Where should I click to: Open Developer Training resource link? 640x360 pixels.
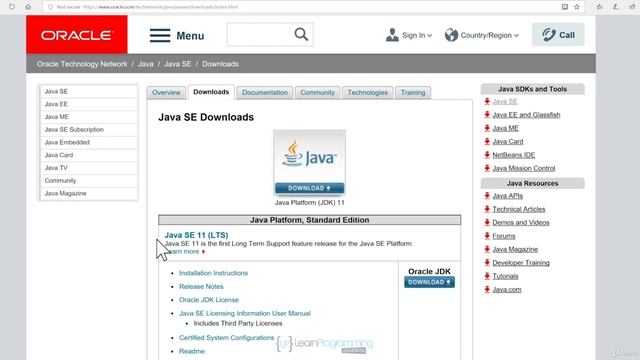pos(521,263)
